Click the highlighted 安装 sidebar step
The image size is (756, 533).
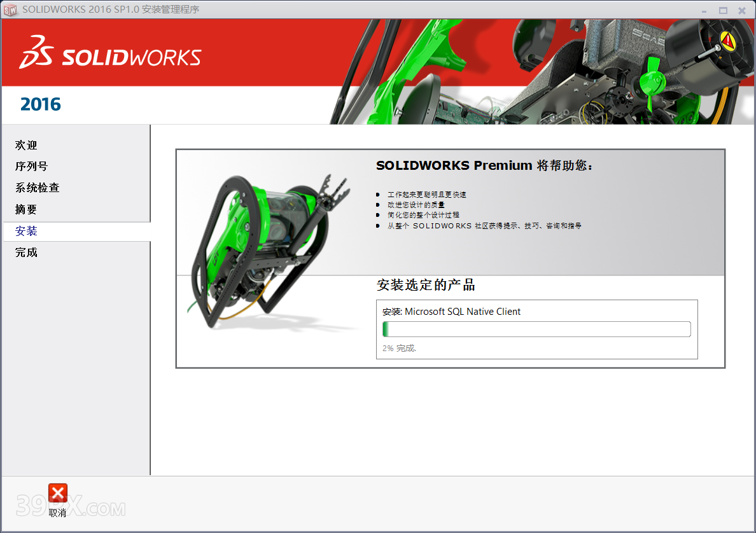point(25,231)
